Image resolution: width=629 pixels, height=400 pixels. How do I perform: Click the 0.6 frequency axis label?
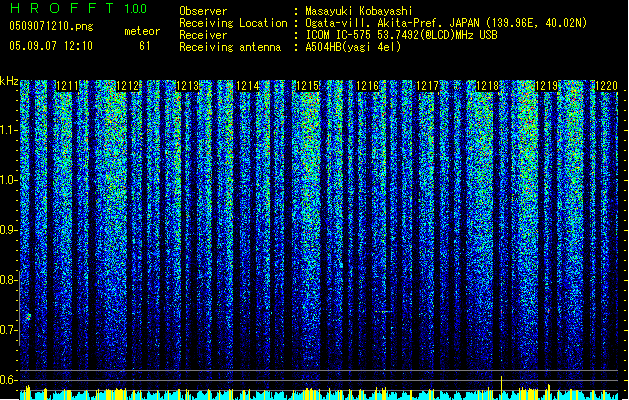9,380
